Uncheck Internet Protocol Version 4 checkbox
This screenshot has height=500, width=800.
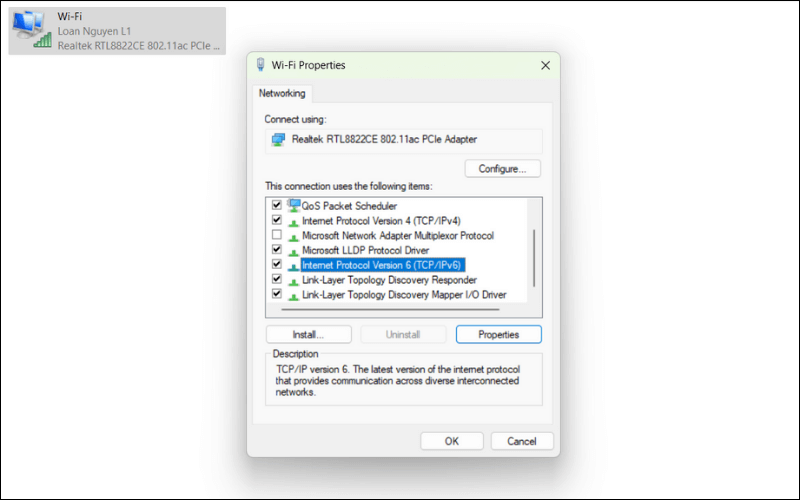pos(277,220)
